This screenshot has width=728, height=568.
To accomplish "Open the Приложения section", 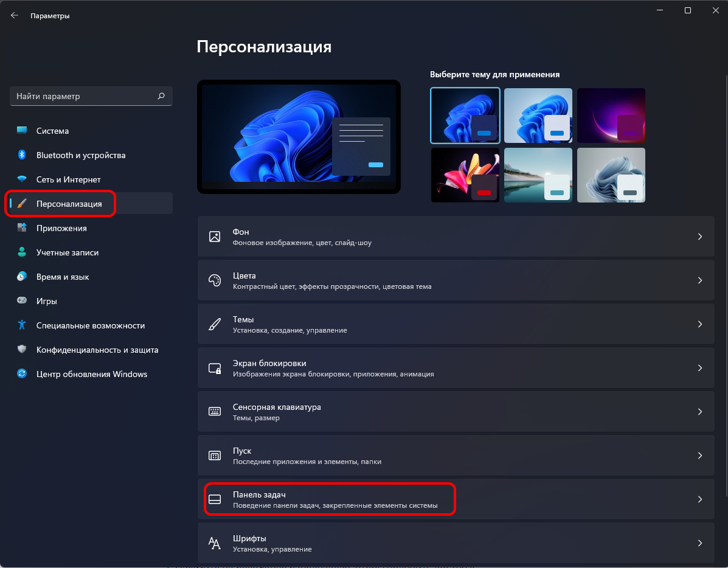I will (x=91, y=227).
